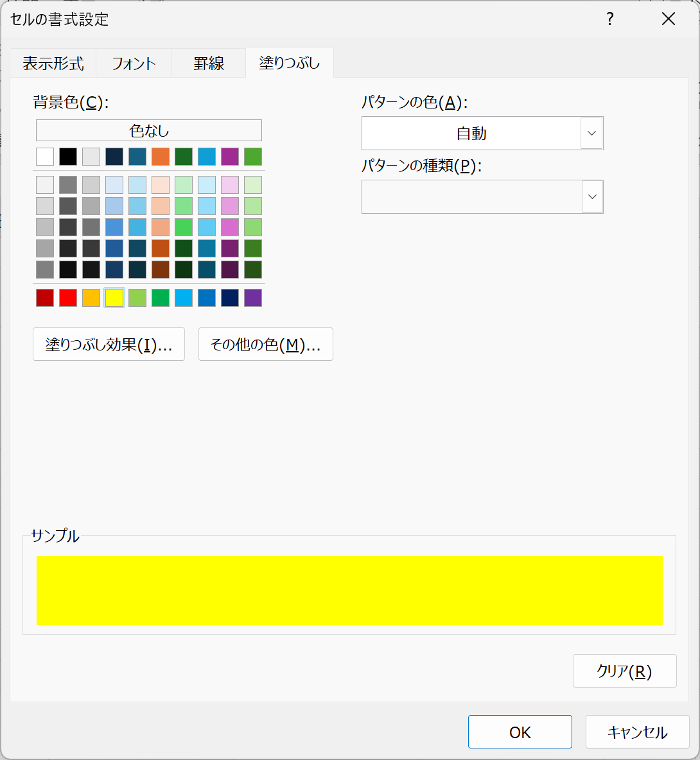Pick the light green swatch ending top theme row
This screenshot has width=700, height=760.
[x=253, y=157]
